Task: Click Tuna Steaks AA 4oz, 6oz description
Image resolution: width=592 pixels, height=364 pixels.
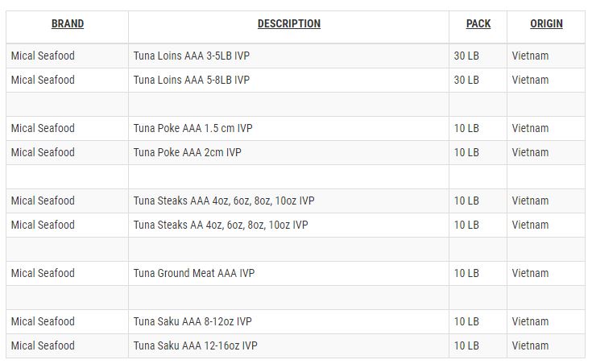Action: point(221,225)
